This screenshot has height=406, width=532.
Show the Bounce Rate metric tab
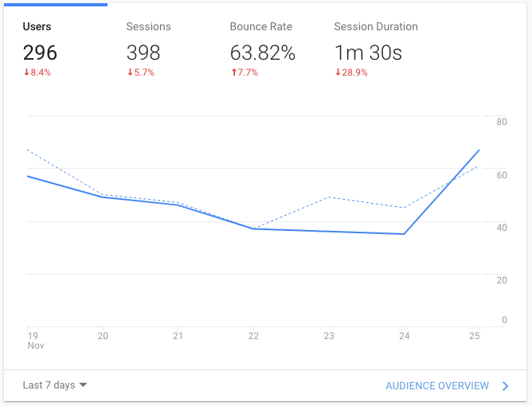pyautogui.click(x=261, y=26)
